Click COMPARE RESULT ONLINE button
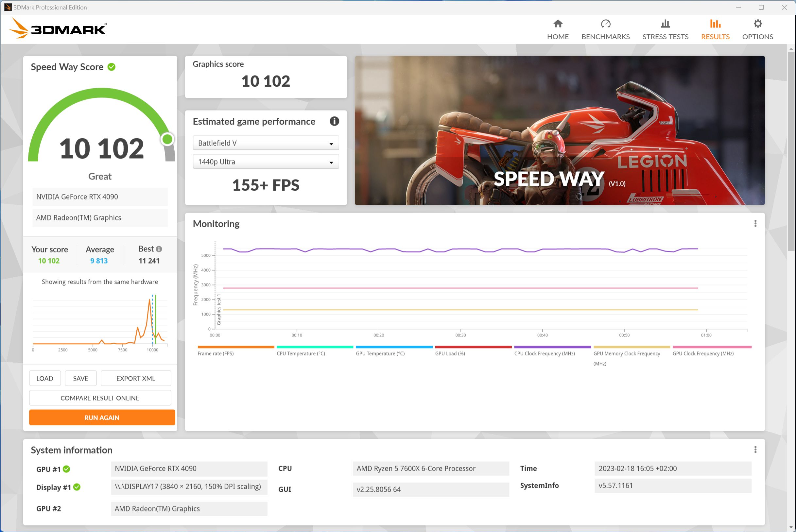 99,398
